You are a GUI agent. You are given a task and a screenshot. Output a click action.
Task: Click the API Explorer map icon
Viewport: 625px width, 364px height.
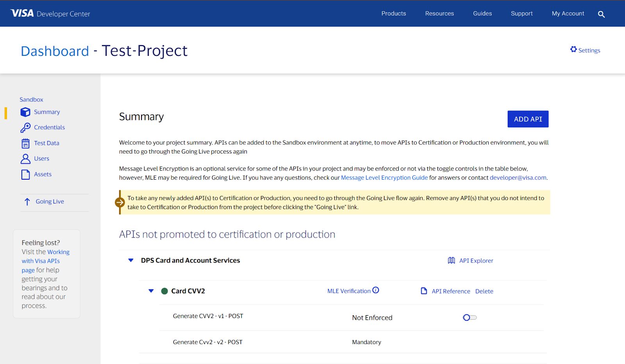tap(451, 261)
